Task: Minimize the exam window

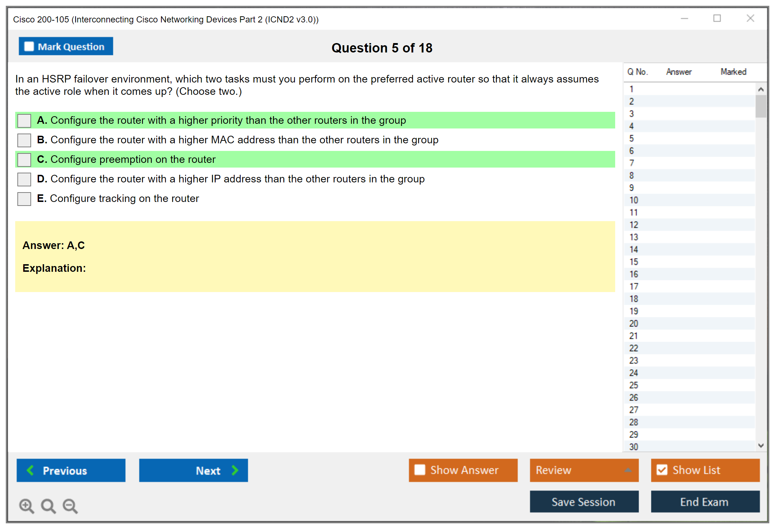Action: (x=684, y=18)
